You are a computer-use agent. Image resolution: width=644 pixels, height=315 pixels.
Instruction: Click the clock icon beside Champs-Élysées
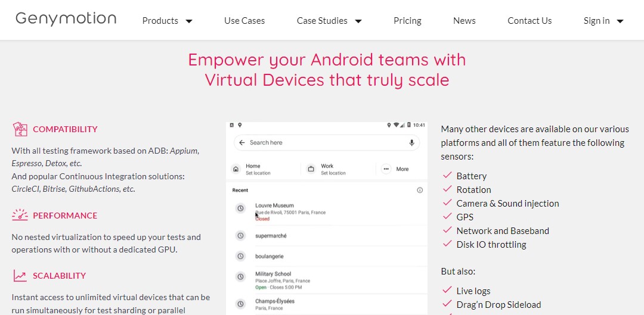click(x=240, y=304)
